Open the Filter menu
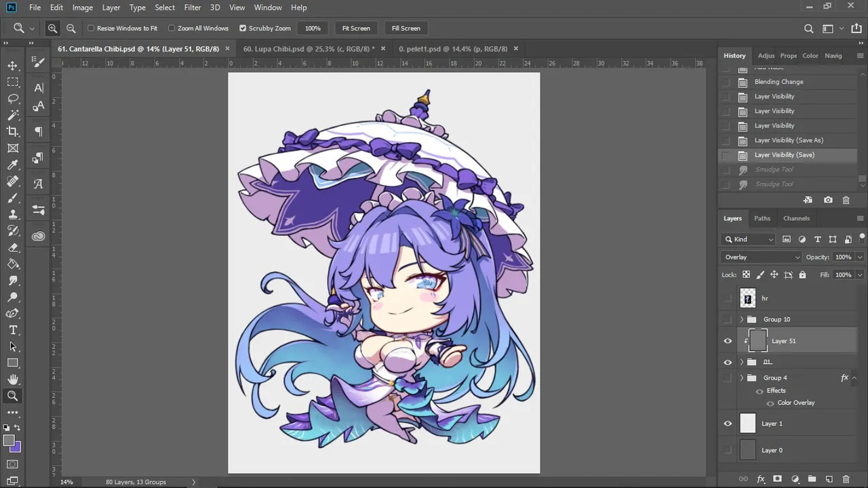Screen dimensions: 868x488 click(193, 7)
